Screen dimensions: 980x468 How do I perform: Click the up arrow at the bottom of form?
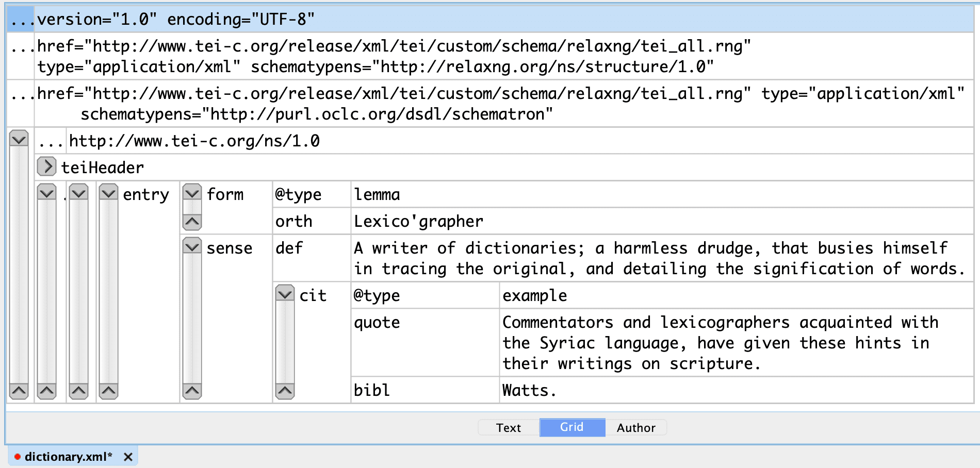point(192,222)
